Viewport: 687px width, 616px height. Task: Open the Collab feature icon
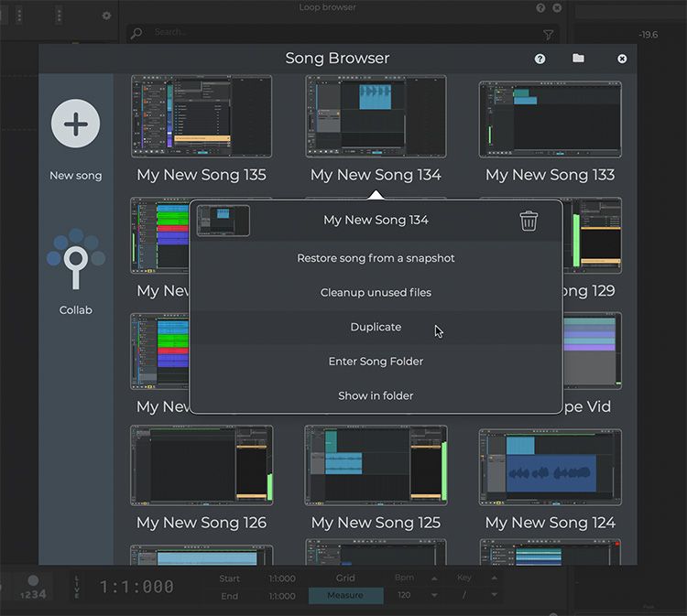[76, 263]
